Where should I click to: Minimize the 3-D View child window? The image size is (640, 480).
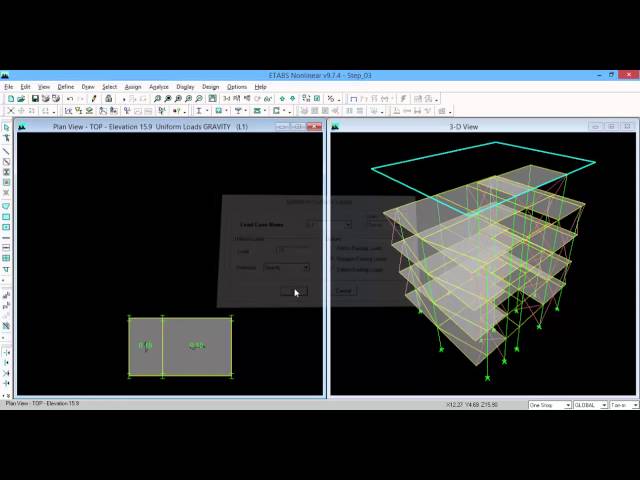coord(596,127)
